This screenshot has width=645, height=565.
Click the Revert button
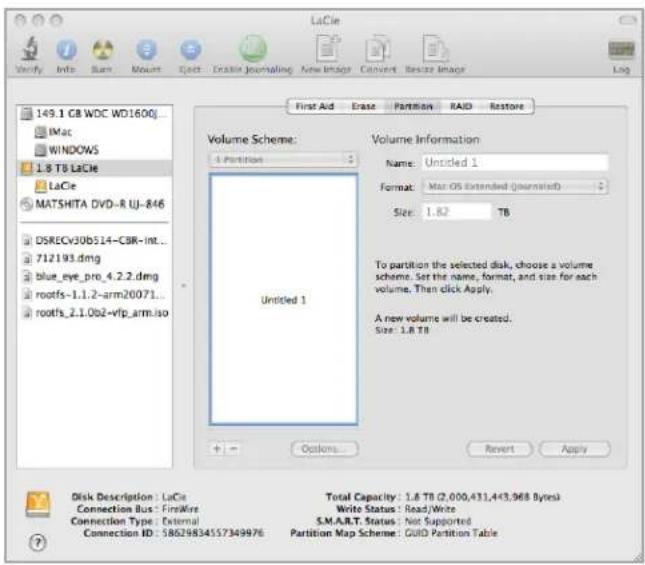(499, 449)
